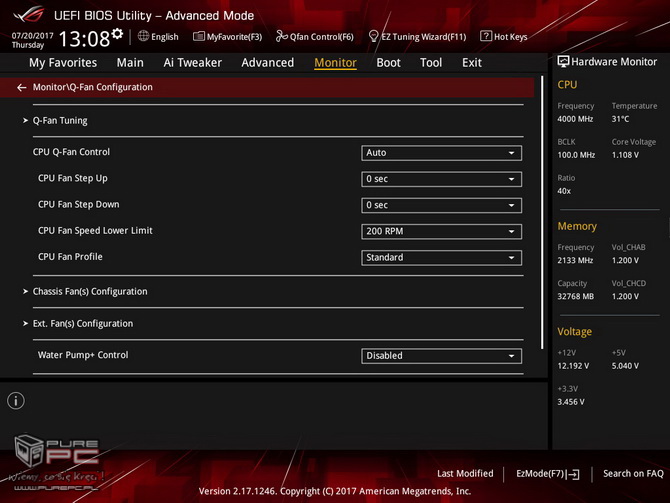Expand Ext. Fan(s) Configuration
670x503 pixels.
tap(83, 324)
